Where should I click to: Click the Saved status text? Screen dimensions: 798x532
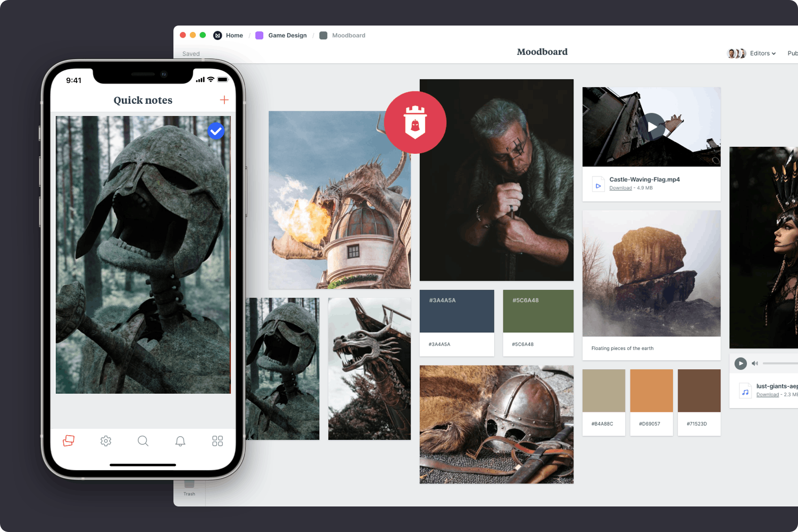pyautogui.click(x=191, y=54)
